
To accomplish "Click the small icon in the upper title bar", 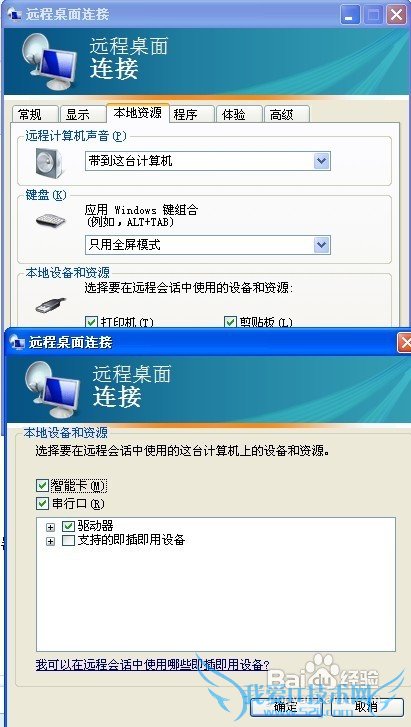I will pyautogui.click(x=13, y=14).
